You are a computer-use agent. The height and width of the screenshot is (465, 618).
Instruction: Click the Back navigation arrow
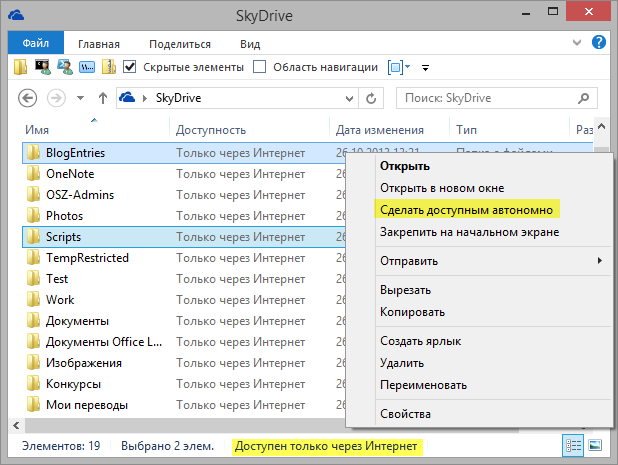coord(28,98)
